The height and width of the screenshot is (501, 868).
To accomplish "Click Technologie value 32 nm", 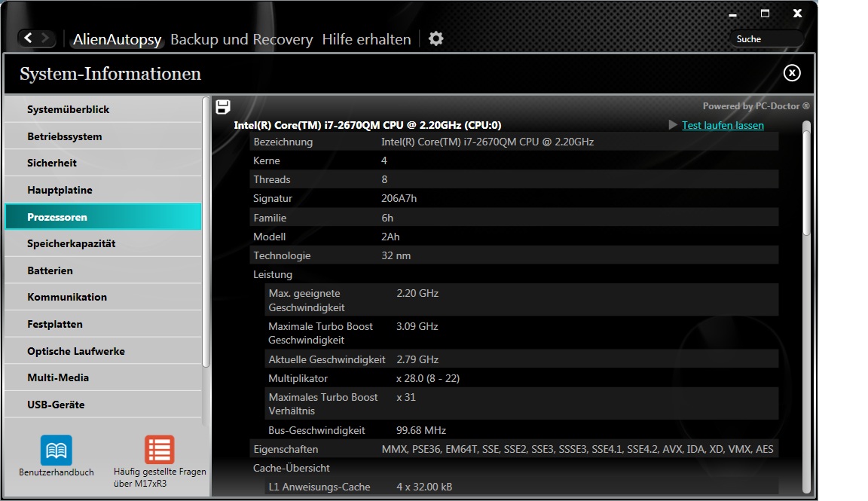I will coord(396,255).
